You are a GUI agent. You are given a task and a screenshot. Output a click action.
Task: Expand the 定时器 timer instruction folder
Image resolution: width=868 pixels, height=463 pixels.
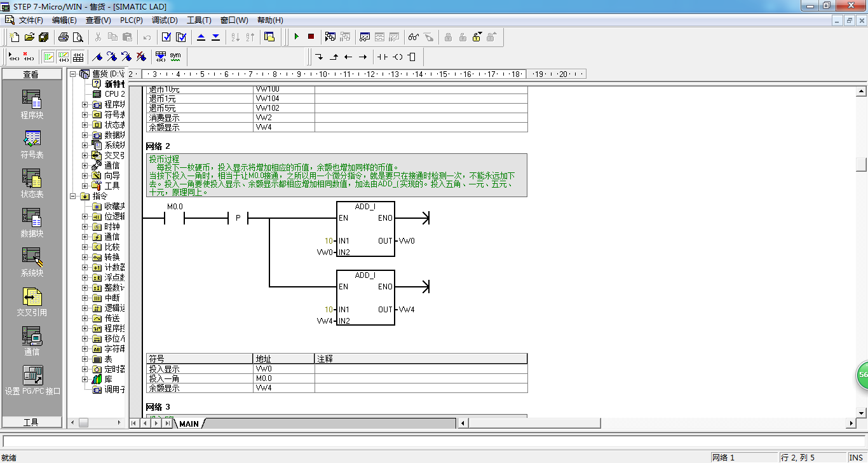point(85,369)
